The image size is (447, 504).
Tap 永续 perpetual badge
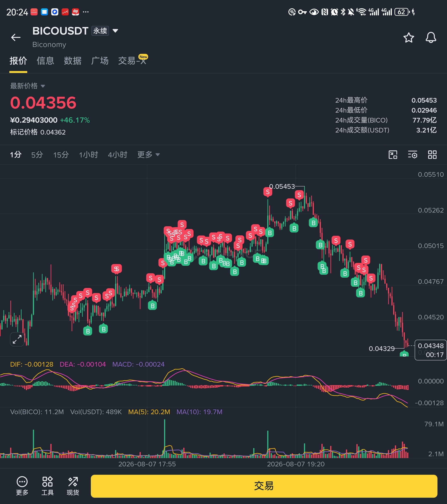100,31
